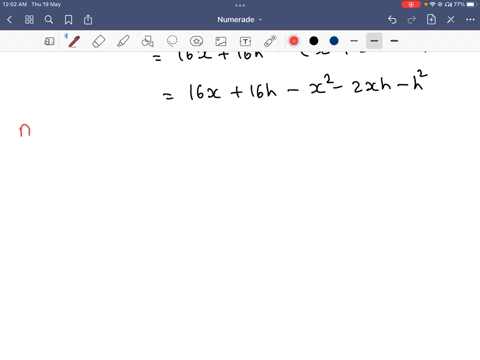Choose the red pen color

[294, 41]
